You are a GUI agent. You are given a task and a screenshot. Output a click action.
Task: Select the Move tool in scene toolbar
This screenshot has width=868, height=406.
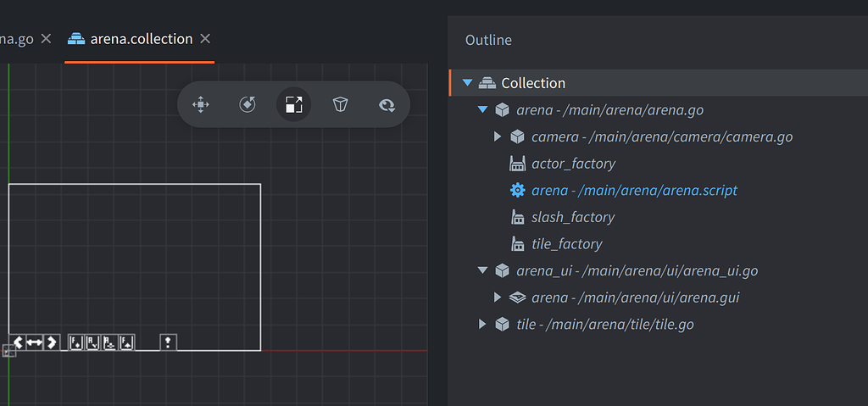(x=201, y=104)
